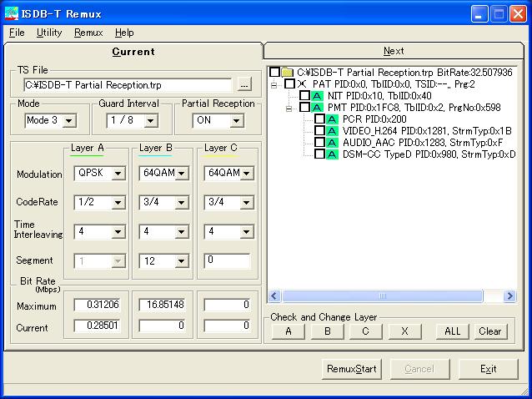Open Layer A CodeRate dropdown
This screenshot has height=399, width=532.
coord(118,203)
